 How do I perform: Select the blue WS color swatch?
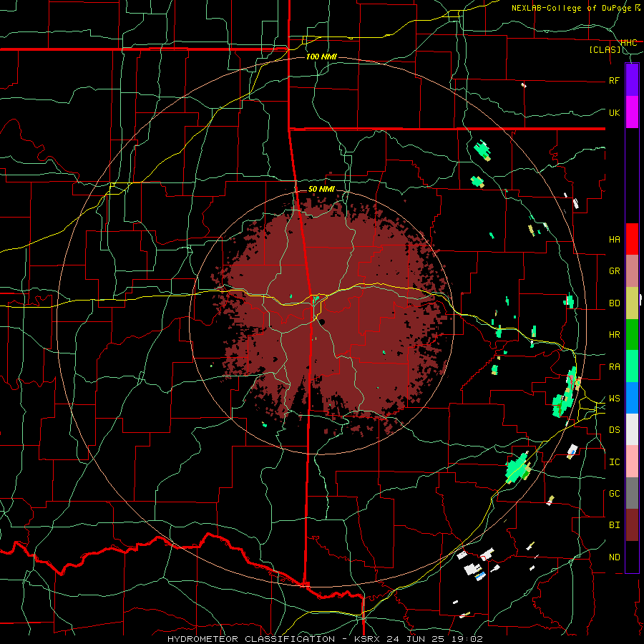632,398
